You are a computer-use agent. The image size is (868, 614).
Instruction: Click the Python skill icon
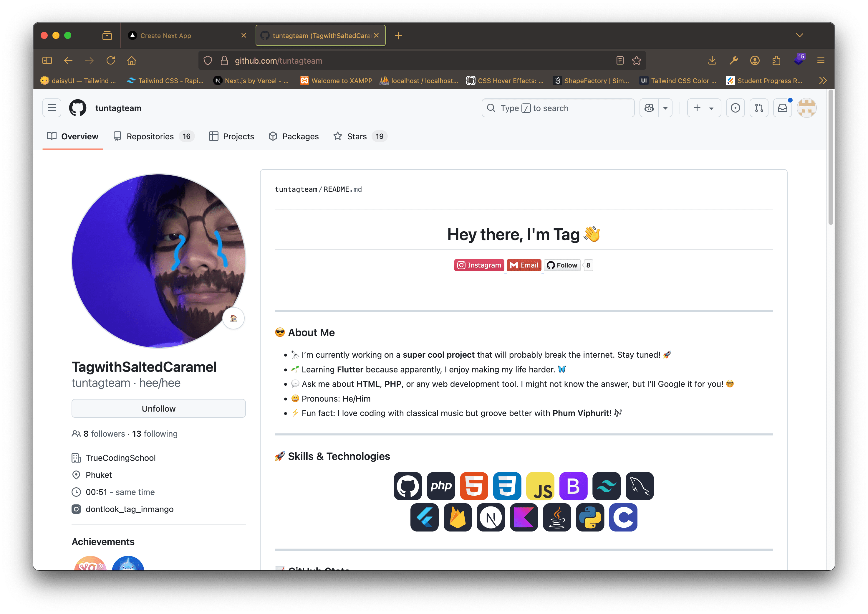(x=590, y=518)
